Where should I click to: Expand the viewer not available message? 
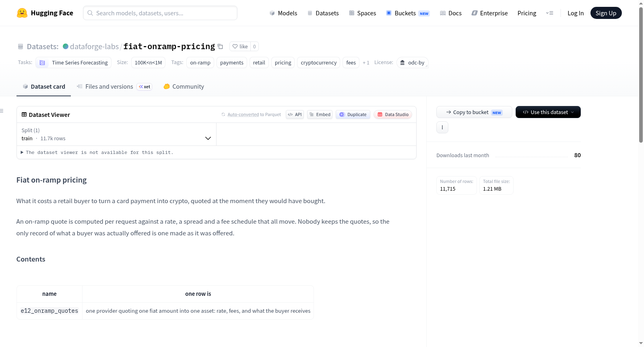[97, 152]
